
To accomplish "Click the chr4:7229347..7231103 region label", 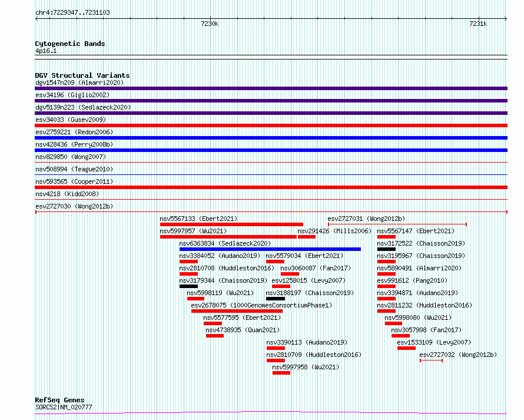I will pos(72,12).
